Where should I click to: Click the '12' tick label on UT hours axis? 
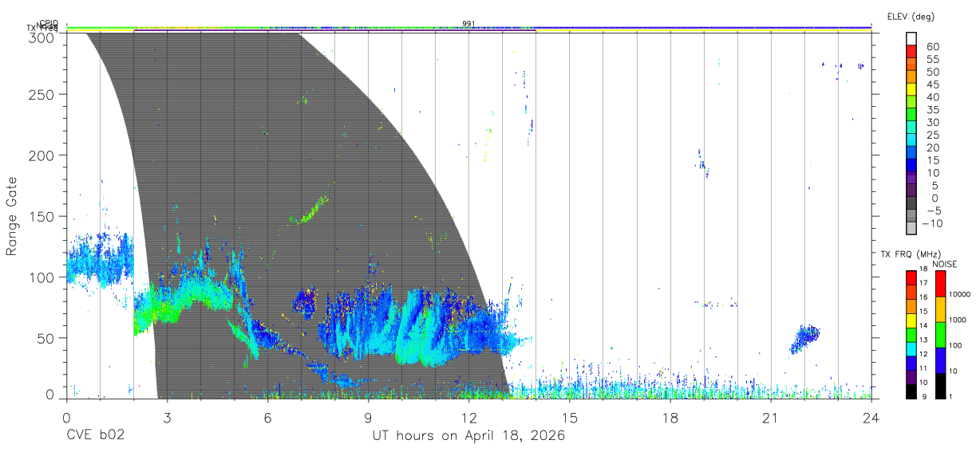click(x=468, y=417)
